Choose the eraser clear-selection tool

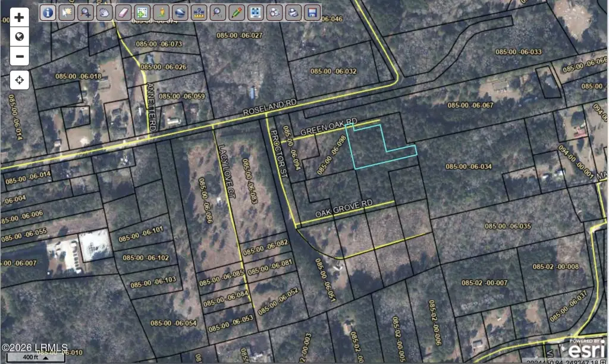(123, 12)
